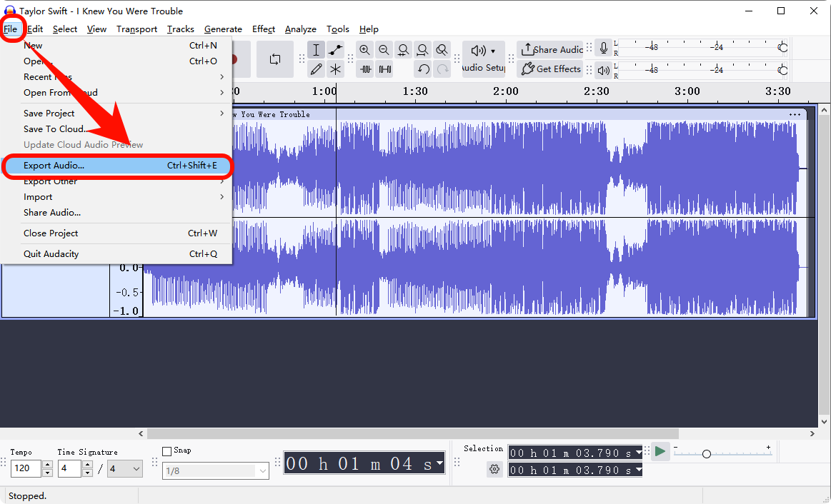Click the Get Effects button
Viewport: 831px width, 504px height.
(x=550, y=69)
